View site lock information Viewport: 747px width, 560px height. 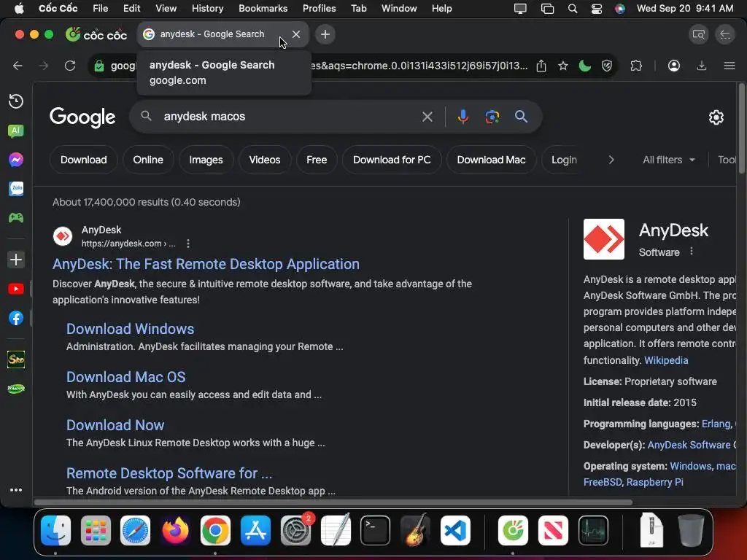coord(99,66)
